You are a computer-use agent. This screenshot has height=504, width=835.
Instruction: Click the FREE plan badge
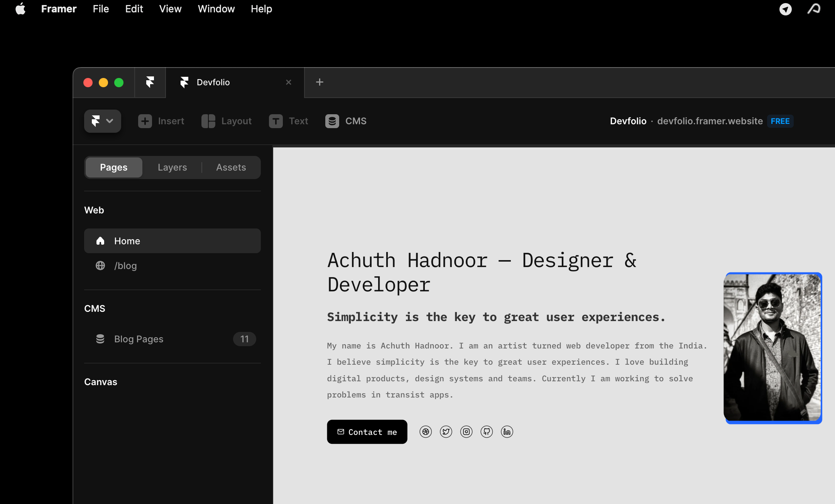coord(780,121)
